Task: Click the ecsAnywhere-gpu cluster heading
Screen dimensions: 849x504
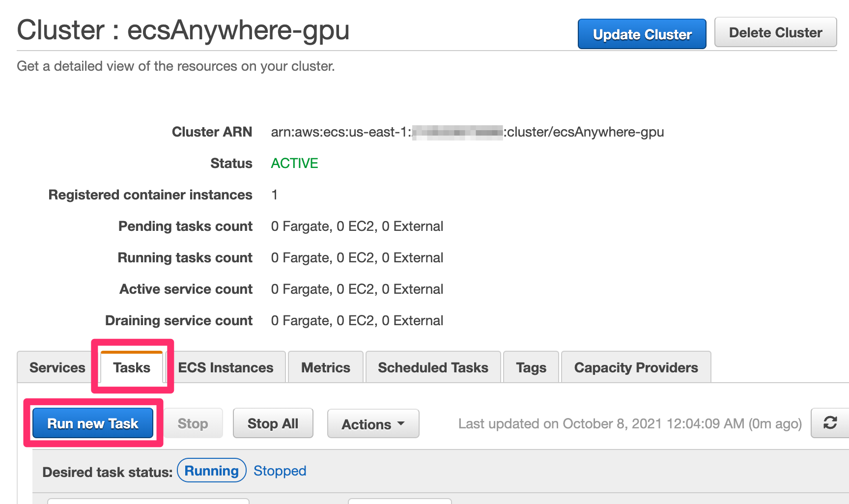Action: click(x=183, y=30)
